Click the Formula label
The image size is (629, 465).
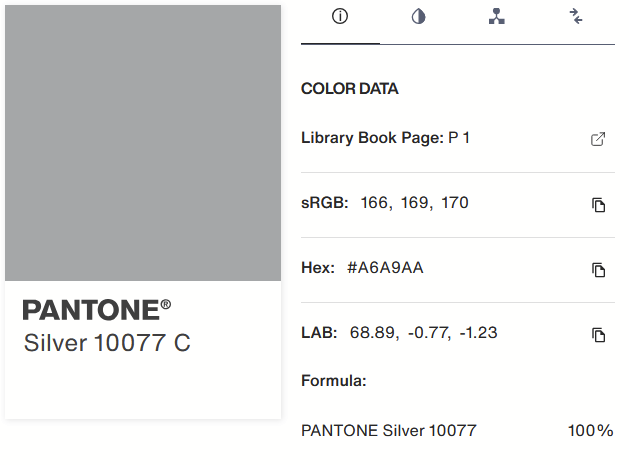point(334,380)
